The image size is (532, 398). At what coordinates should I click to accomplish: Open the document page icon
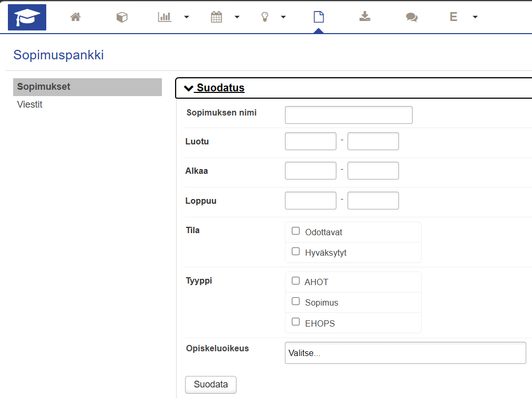[x=319, y=17]
